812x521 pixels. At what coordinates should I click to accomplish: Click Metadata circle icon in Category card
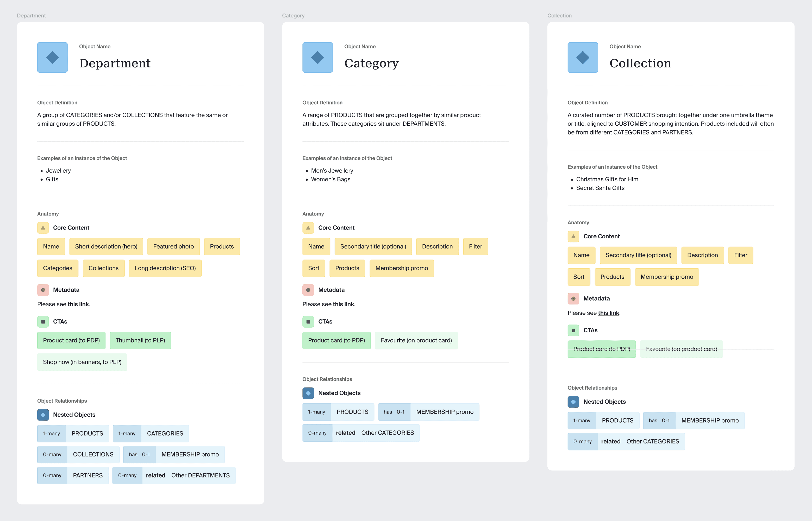click(308, 290)
